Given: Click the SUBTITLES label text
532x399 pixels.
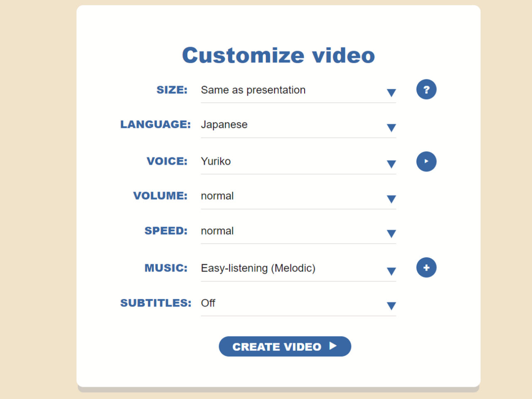Looking at the screenshot, I should 155,303.
